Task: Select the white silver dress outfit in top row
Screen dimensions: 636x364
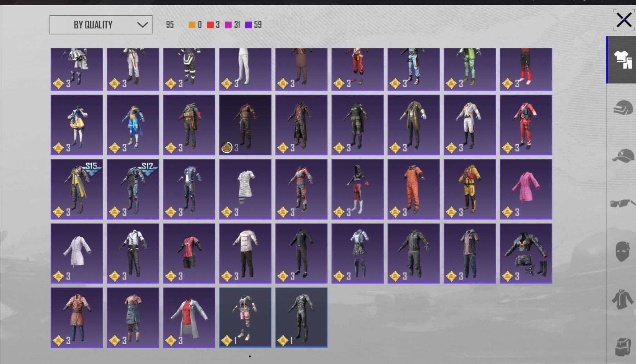Action: pos(77,69)
